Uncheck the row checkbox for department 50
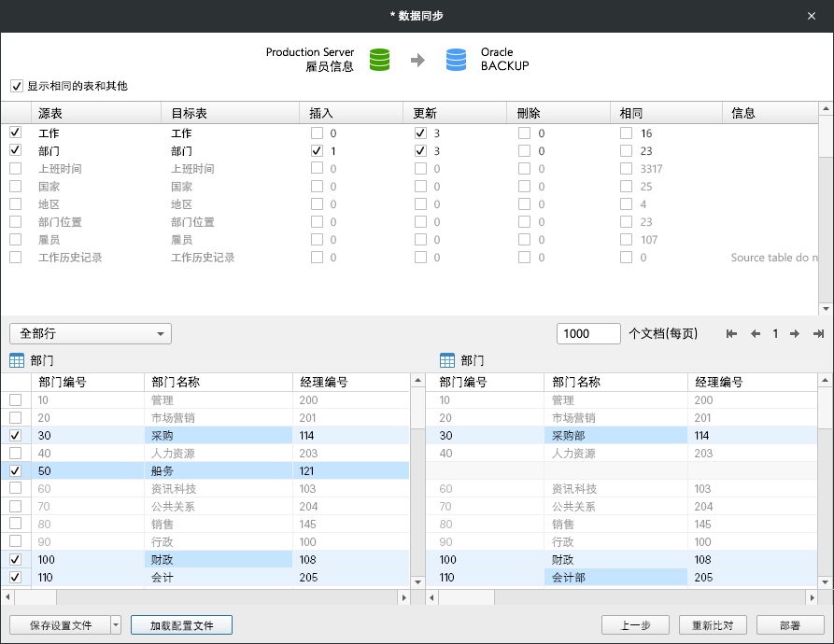834x644 pixels. point(15,471)
